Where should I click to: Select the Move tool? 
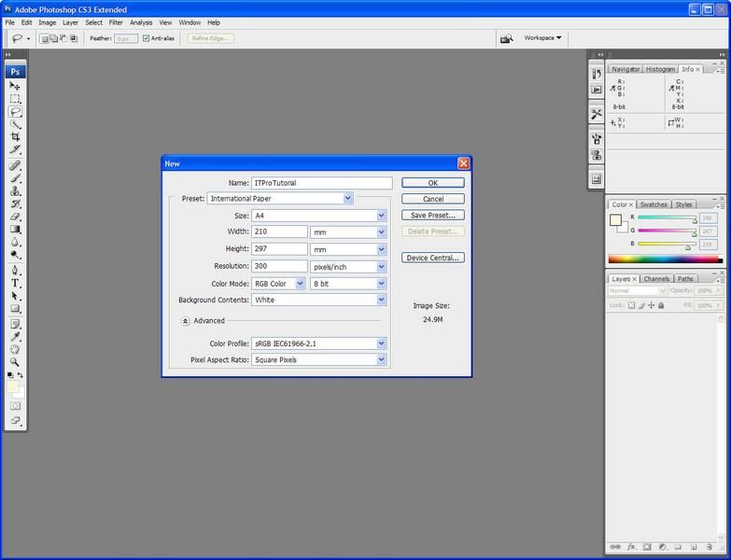click(x=15, y=86)
